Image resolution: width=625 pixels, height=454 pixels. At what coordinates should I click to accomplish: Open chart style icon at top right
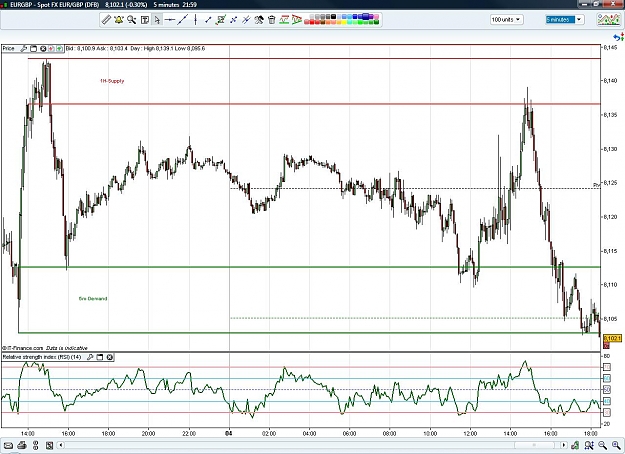(608, 19)
